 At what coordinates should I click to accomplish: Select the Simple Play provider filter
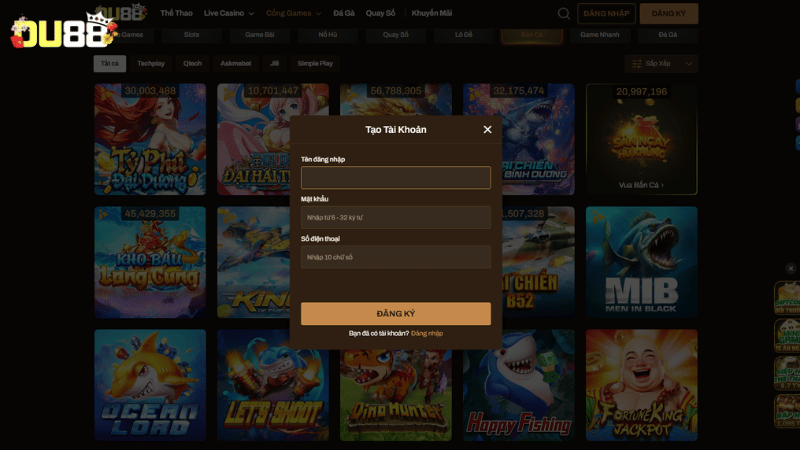[x=315, y=63]
